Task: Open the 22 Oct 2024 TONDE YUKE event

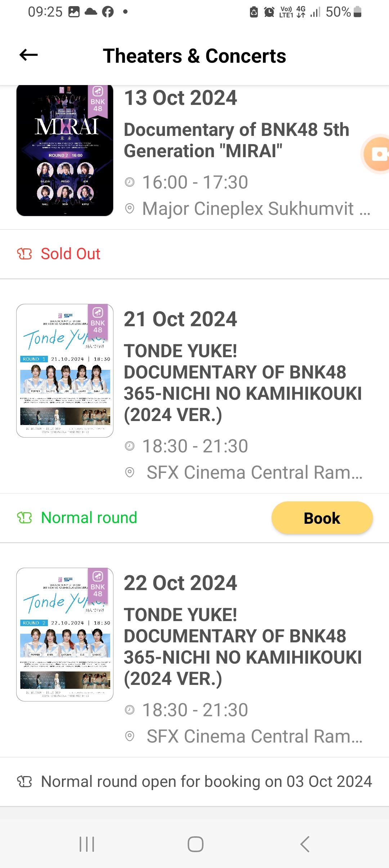Action: click(x=243, y=646)
